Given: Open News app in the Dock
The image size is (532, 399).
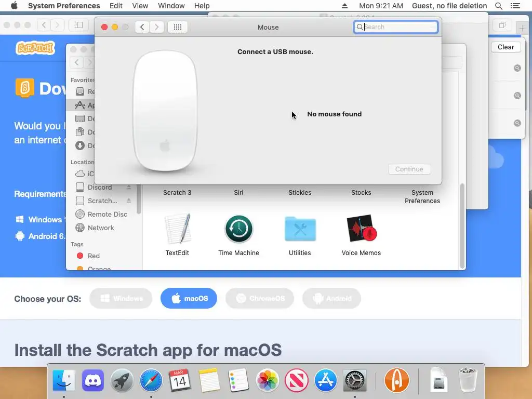Looking at the screenshot, I should (x=297, y=380).
